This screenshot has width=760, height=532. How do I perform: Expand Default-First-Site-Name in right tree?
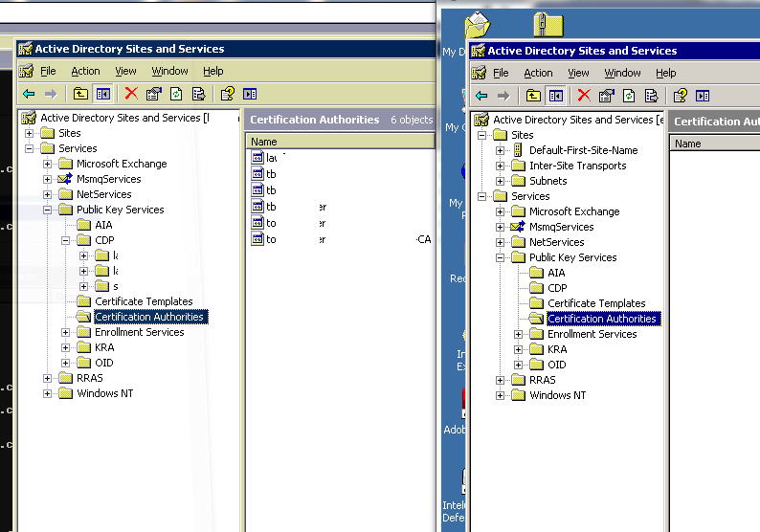pos(500,150)
